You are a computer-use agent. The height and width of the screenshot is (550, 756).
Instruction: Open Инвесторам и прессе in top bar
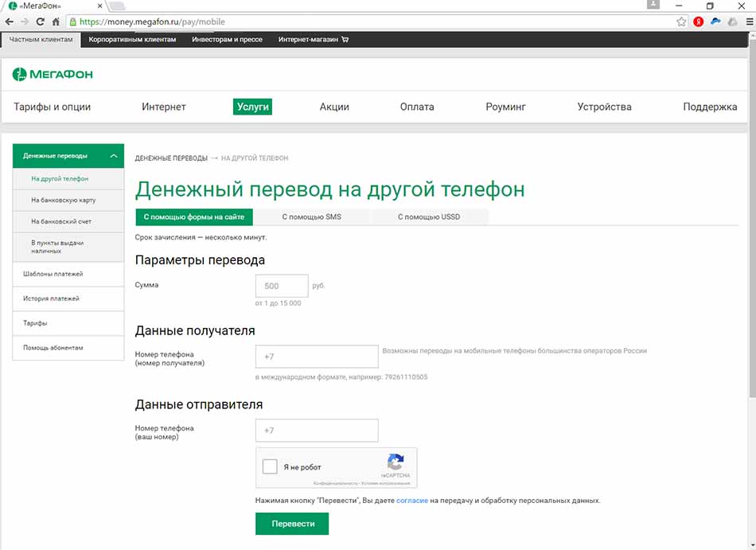click(227, 40)
